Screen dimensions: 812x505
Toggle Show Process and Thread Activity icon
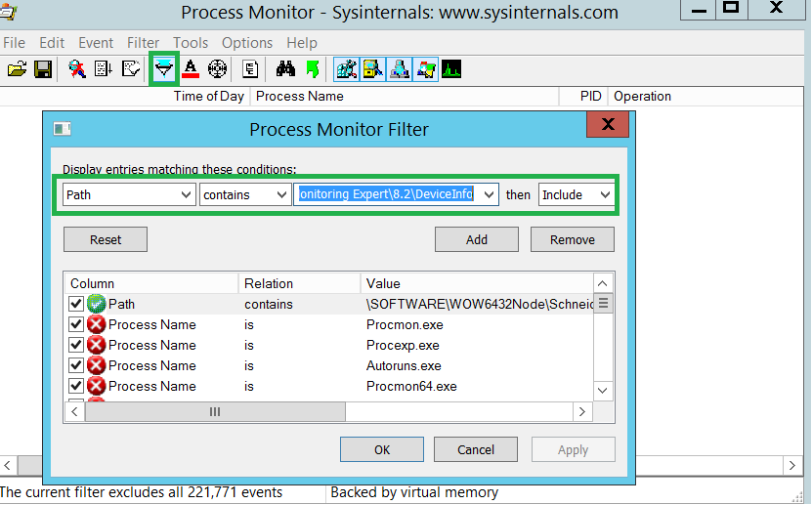426,68
